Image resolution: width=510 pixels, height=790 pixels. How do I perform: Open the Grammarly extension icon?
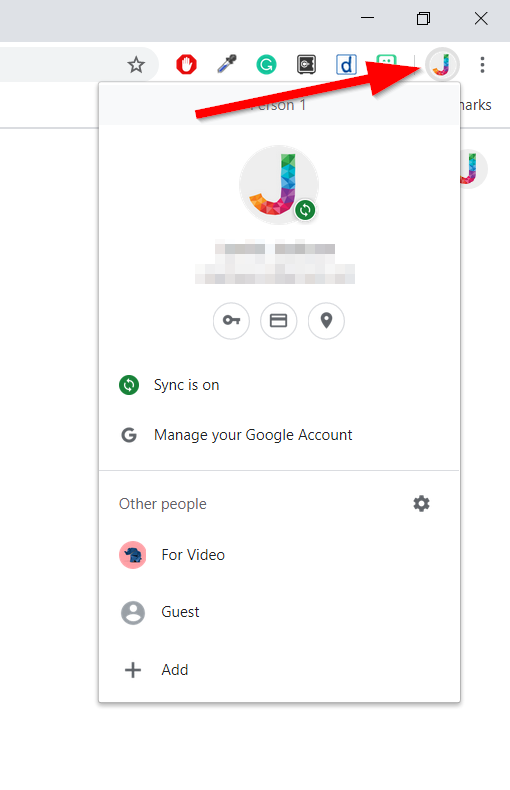(266, 64)
